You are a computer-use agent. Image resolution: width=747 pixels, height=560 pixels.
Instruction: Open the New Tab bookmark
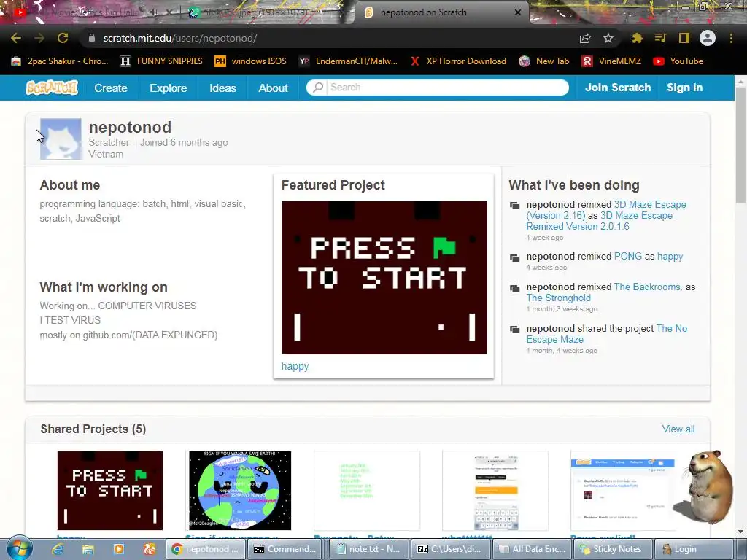pyautogui.click(x=543, y=61)
